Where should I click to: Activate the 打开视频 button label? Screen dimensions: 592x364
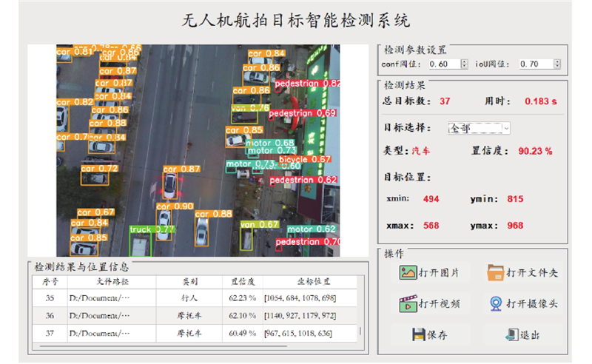[439, 303]
